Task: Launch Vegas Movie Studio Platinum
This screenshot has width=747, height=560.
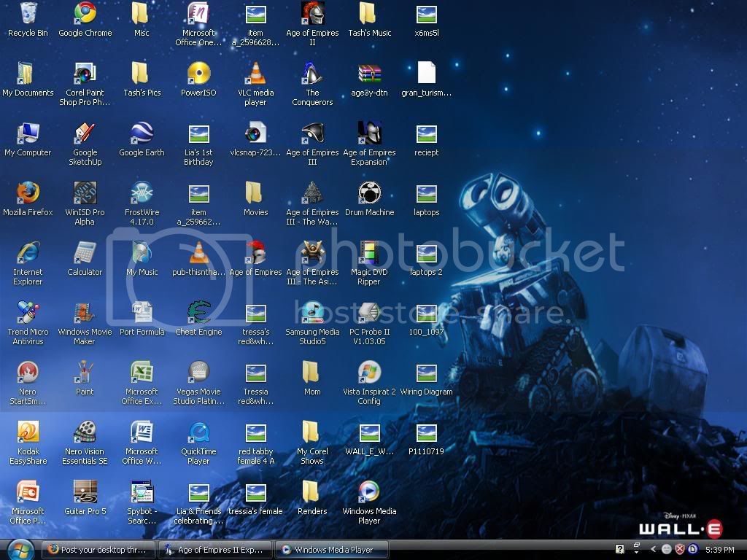Action: (198, 373)
